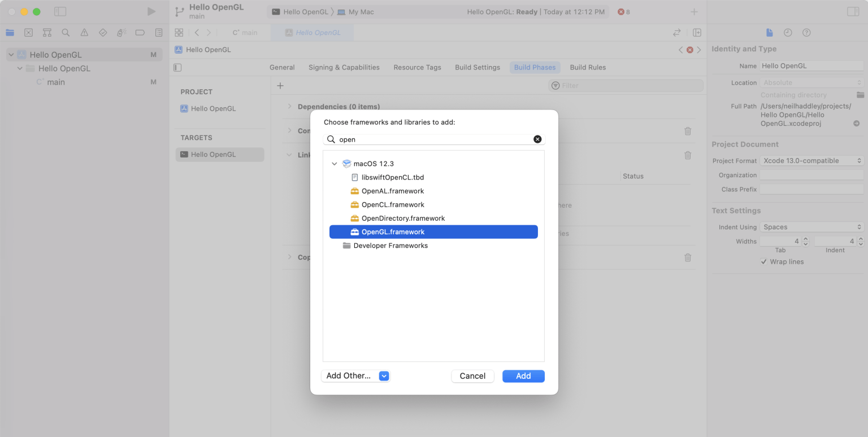Open the Issue navigator warning icon
The height and width of the screenshot is (437, 868).
click(84, 33)
